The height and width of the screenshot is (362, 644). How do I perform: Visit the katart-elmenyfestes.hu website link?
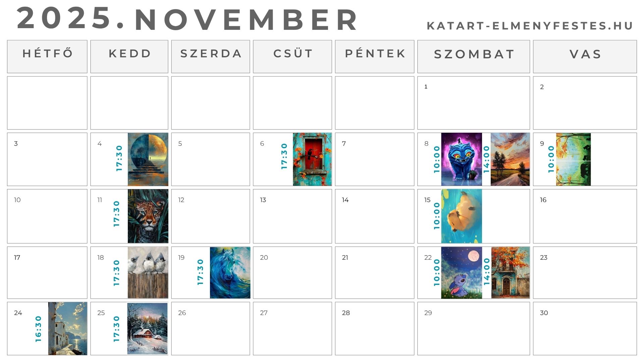click(x=530, y=26)
